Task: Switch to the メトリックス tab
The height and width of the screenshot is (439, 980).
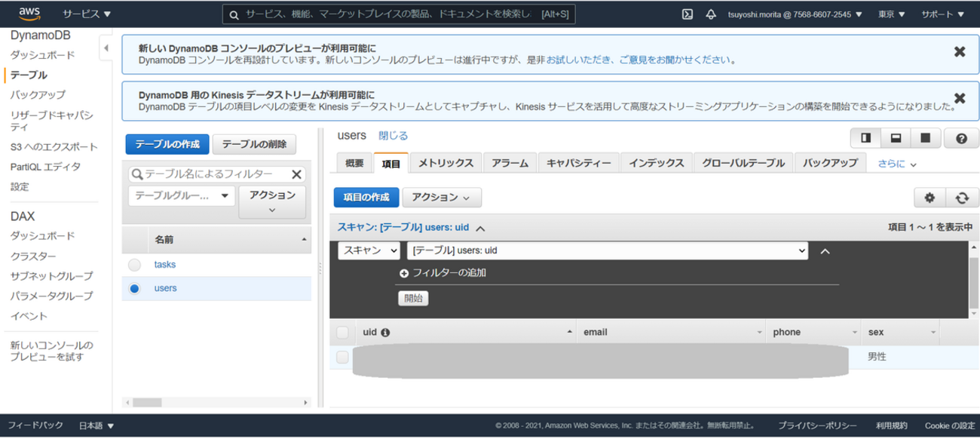Action: click(446, 163)
